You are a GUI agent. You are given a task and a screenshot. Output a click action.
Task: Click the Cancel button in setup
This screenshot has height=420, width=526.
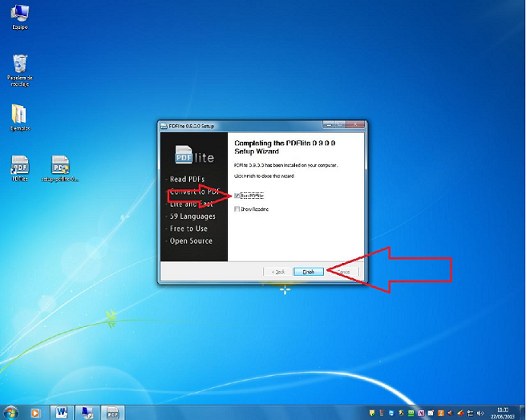pyautogui.click(x=343, y=272)
